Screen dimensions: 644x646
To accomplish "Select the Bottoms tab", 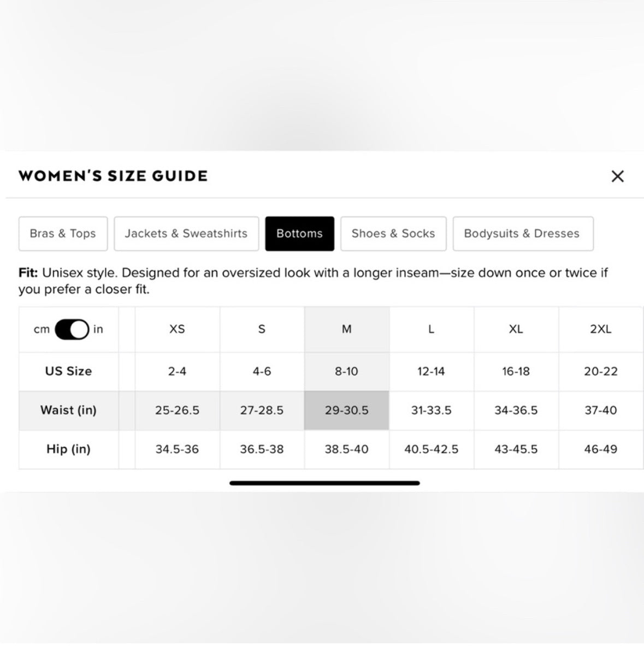I will 299,234.
